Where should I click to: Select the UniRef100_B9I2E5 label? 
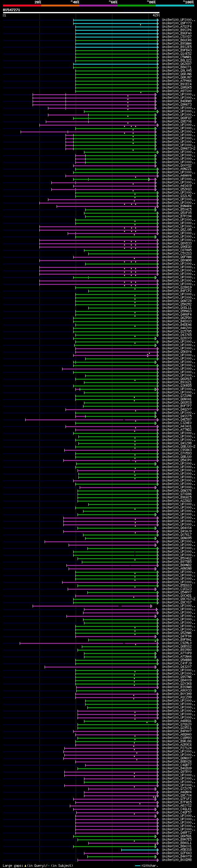[176, 47]
